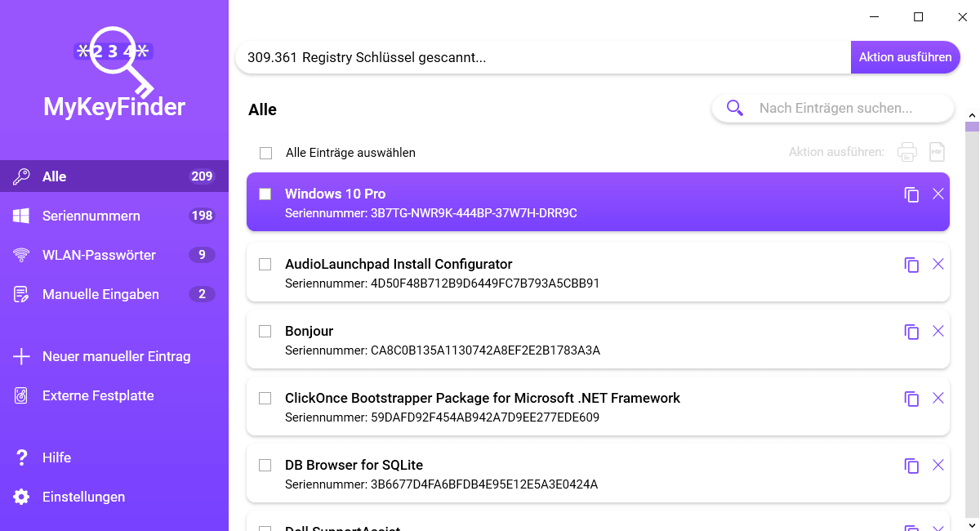Click the print icon beside Aktion ausführen

pyautogui.click(x=907, y=152)
